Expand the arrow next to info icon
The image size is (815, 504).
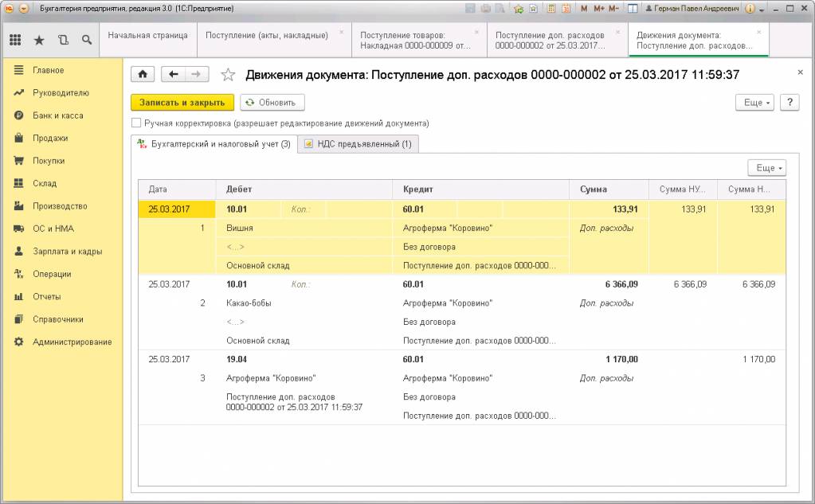pyautogui.click(x=762, y=10)
